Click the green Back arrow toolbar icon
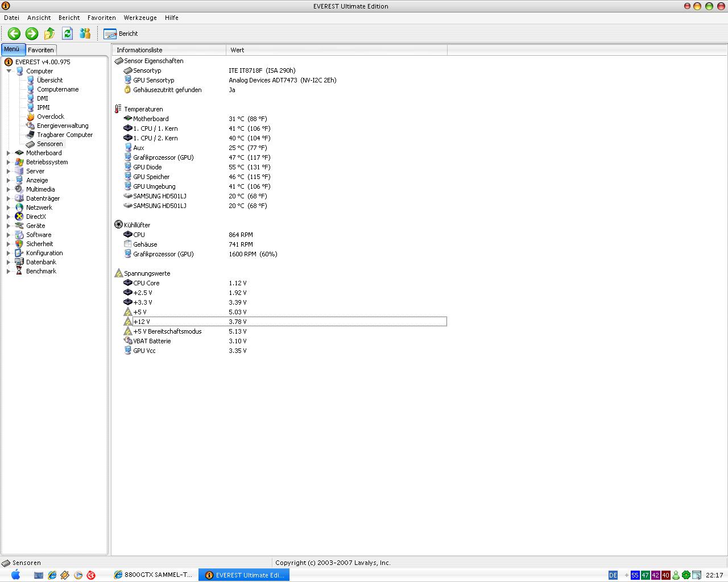 point(14,34)
